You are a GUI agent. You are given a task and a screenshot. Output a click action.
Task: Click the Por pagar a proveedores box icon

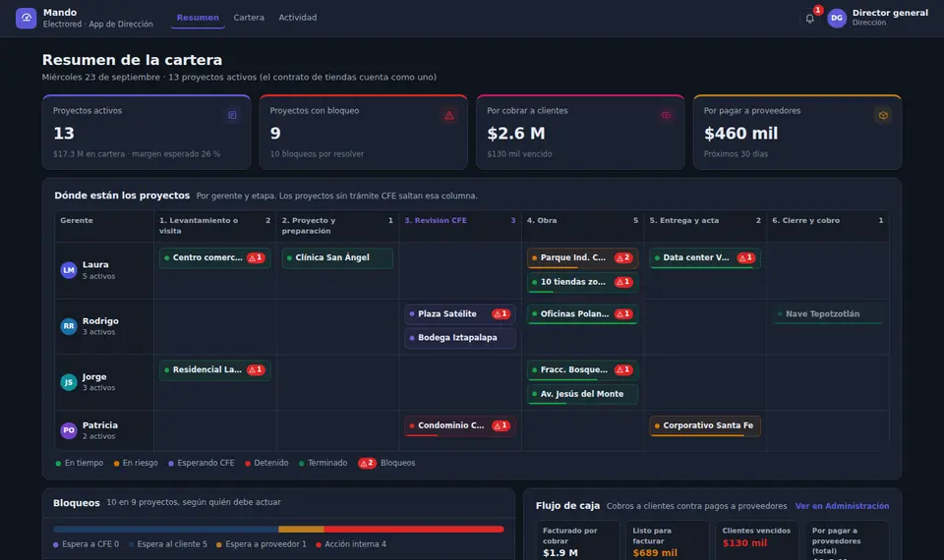click(883, 115)
